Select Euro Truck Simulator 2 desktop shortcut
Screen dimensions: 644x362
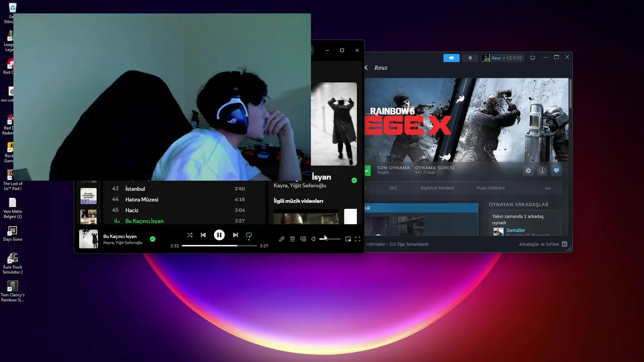[x=13, y=263]
